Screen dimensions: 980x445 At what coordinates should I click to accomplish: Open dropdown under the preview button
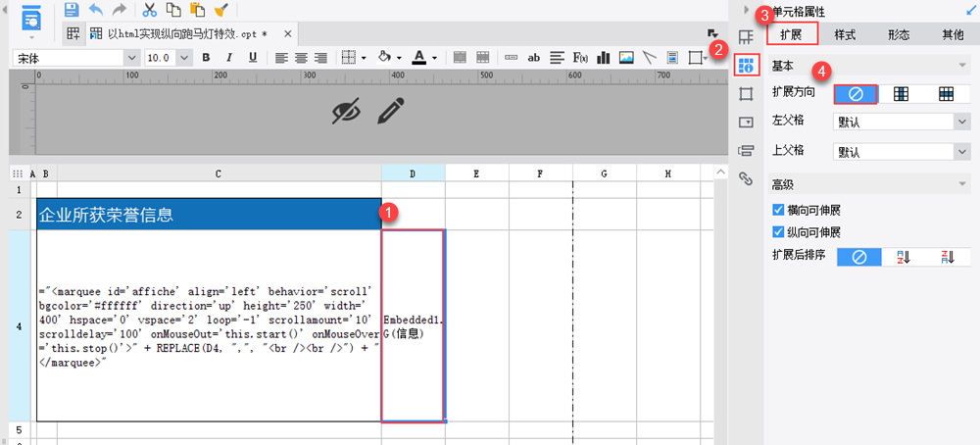31,38
